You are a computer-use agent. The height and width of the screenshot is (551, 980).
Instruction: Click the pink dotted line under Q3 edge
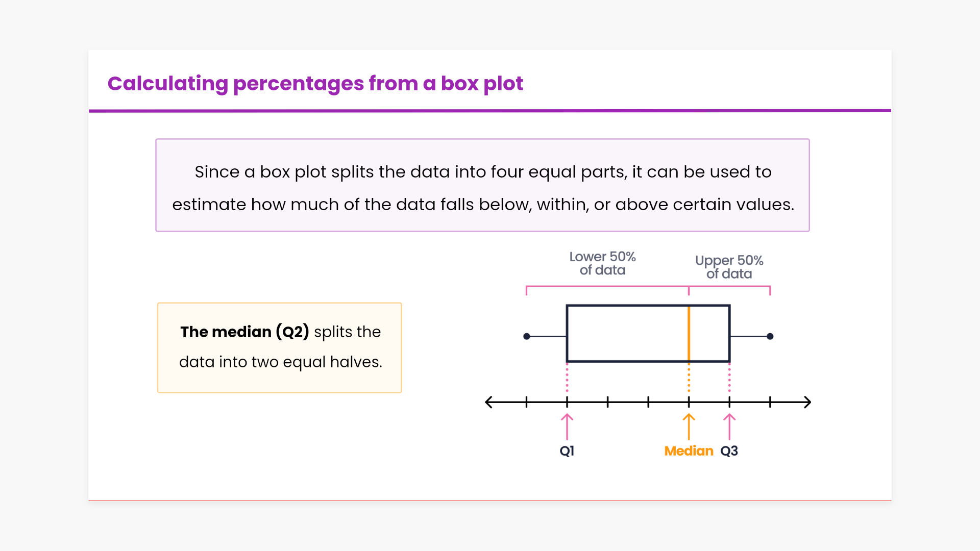point(729,378)
